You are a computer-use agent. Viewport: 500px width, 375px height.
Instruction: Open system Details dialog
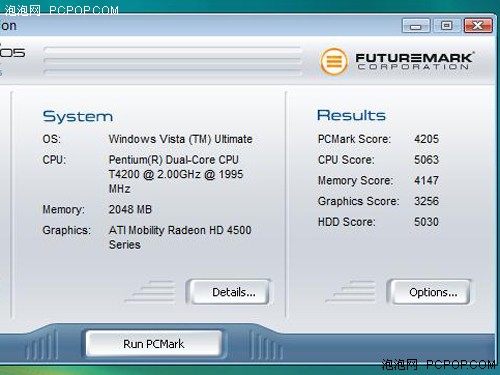(230, 292)
